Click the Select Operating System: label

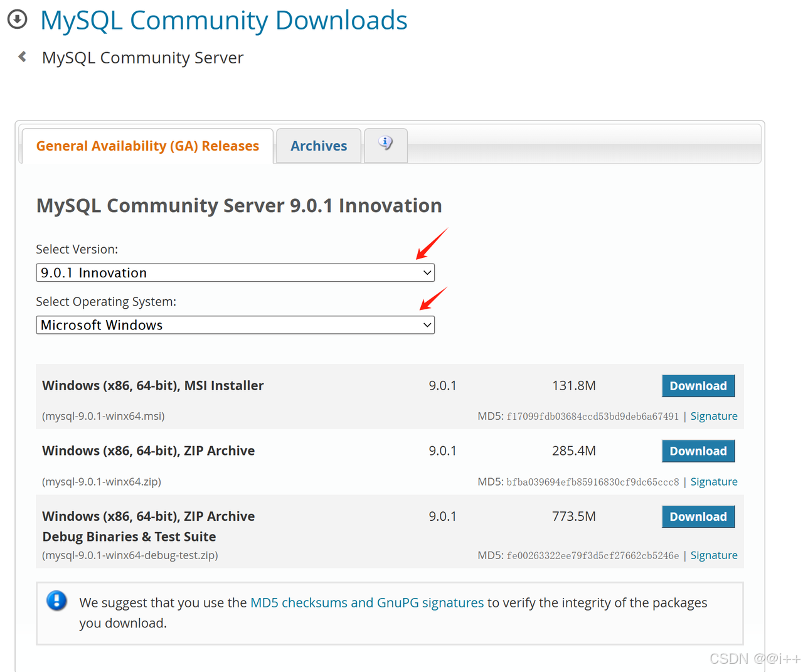106,301
